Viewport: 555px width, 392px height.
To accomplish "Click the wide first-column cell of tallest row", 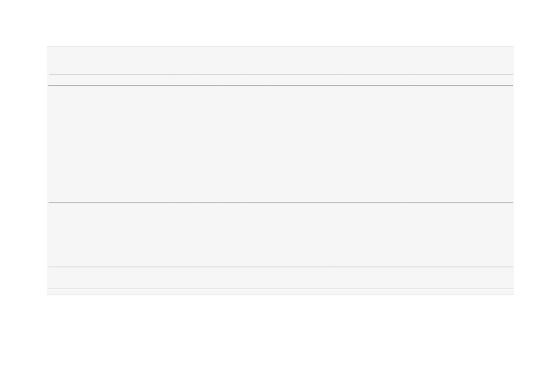I will click(111, 144).
